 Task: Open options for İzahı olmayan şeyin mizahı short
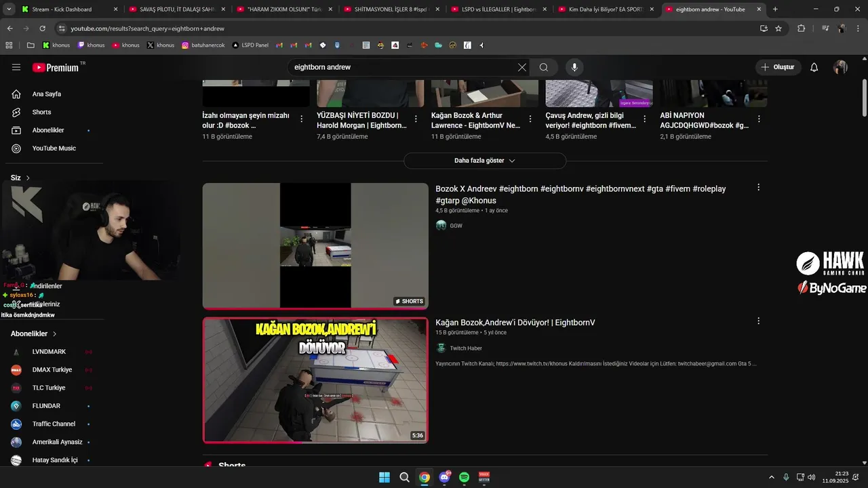(301, 119)
